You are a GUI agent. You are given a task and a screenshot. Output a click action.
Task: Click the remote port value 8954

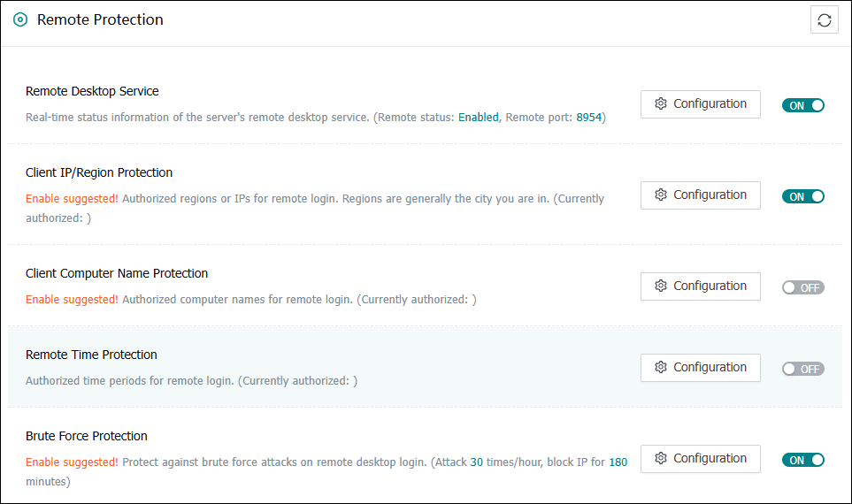(589, 118)
